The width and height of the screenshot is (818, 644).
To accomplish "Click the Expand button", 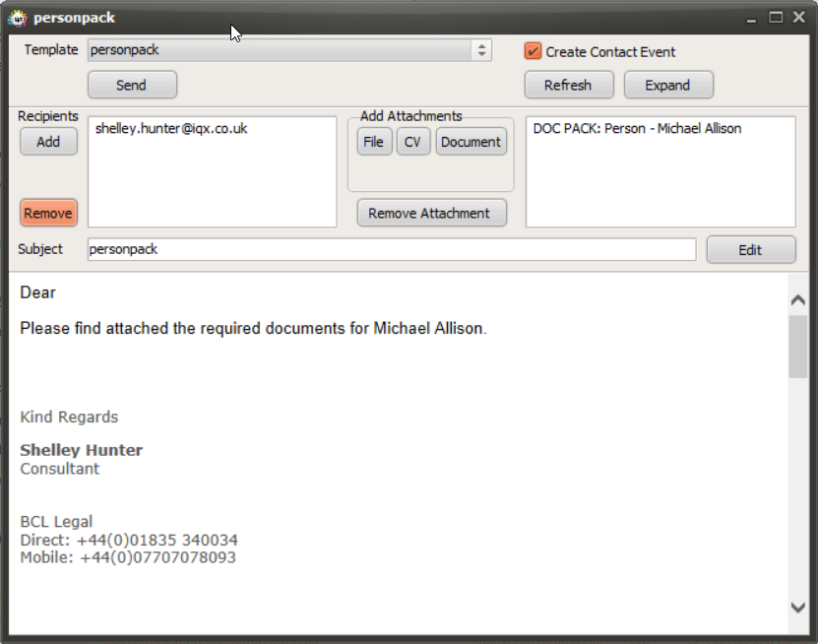I will click(x=668, y=85).
